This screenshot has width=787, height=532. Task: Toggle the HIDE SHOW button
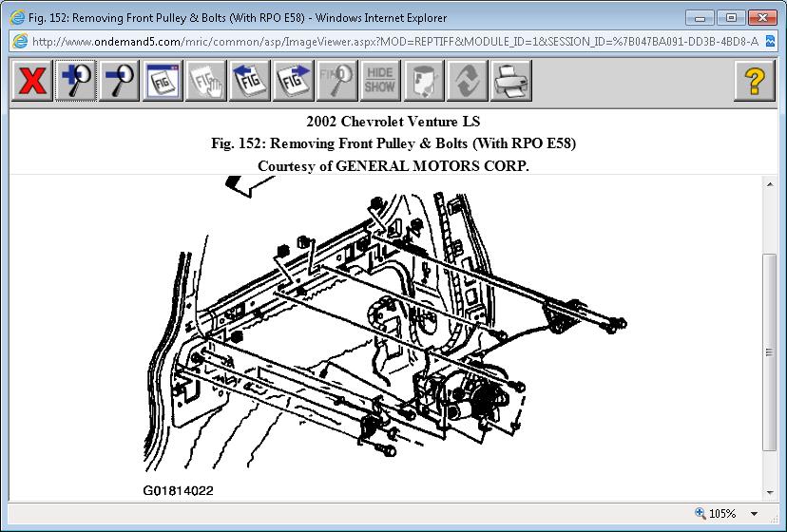pyautogui.click(x=380, y=81)
